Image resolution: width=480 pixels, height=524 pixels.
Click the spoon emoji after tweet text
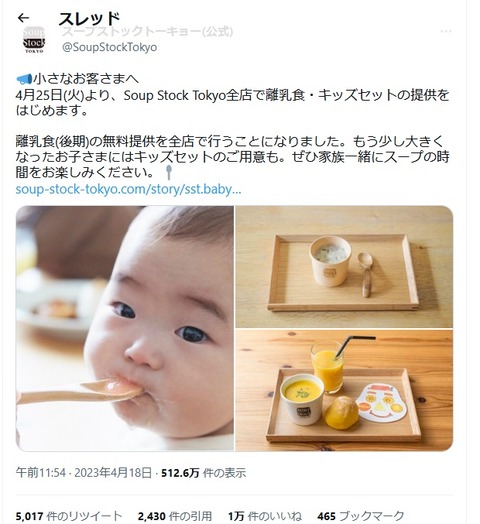click(x=169, y=172)
